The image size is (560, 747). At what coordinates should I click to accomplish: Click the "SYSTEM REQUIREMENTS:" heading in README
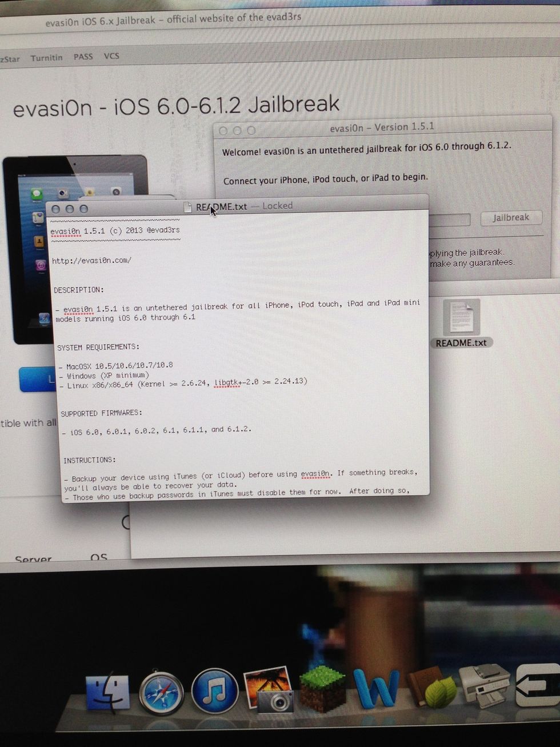[x=98, y=347]
